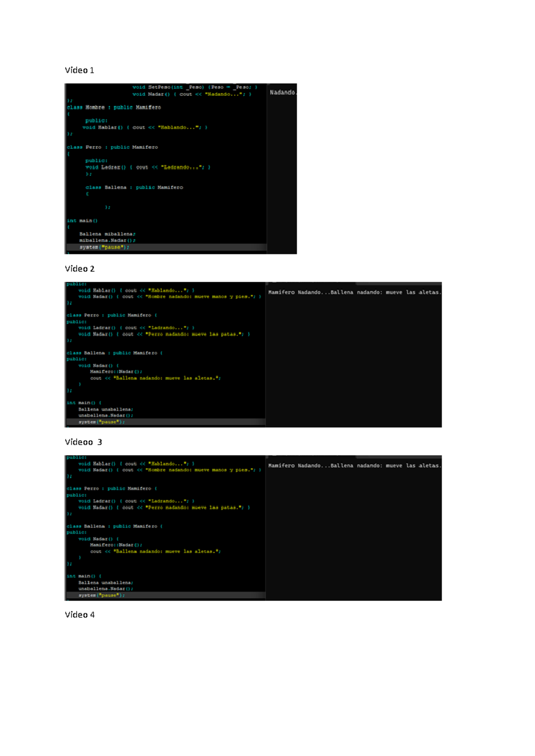Image resolution: width=535 pixels, height=756 pixels.
Task: Click "class Hombre : public Mamifero" in first screenshot
Action: coord(114,107)
